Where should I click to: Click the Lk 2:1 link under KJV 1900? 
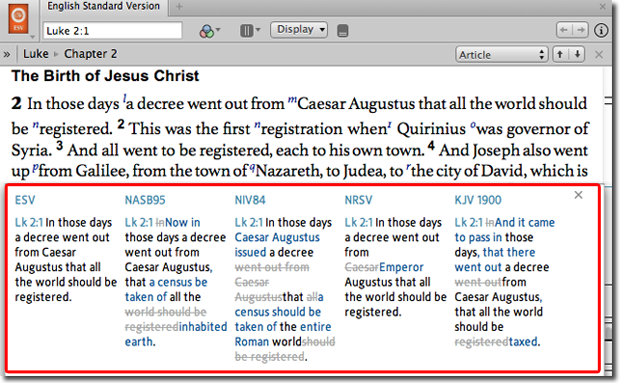tap(469, 223)
